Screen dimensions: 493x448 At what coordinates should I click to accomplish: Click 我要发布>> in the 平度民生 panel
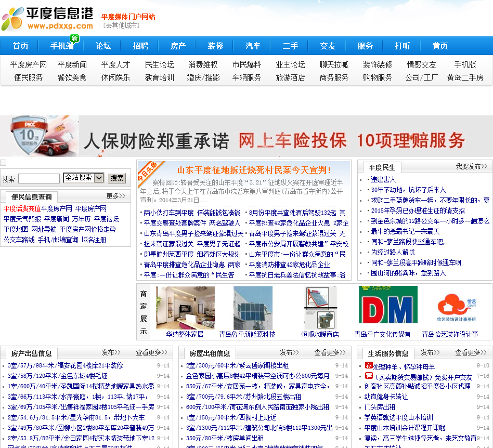(x=471, y=166)
